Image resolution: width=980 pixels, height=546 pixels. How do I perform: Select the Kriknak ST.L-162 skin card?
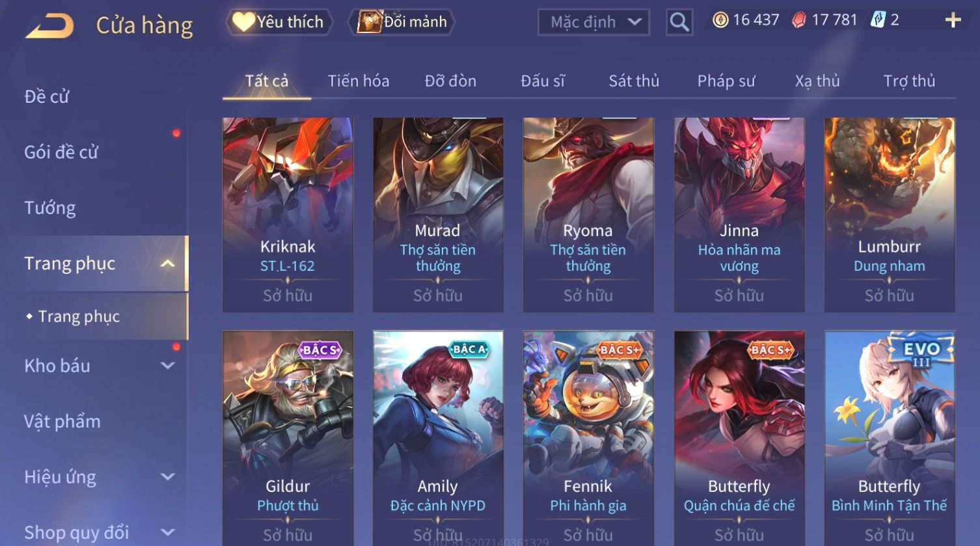tap(288, 215)
